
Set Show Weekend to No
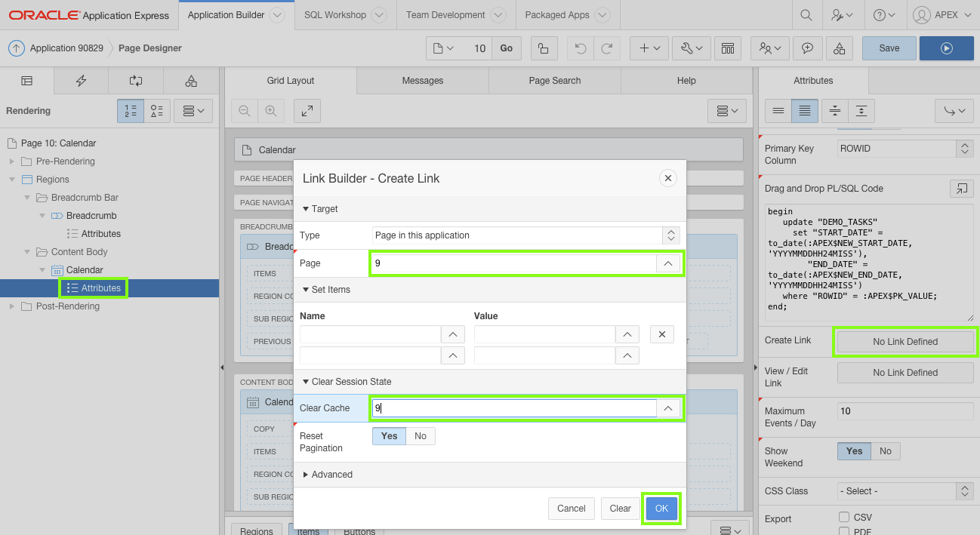pyautogui.click(x=885, y=450)
